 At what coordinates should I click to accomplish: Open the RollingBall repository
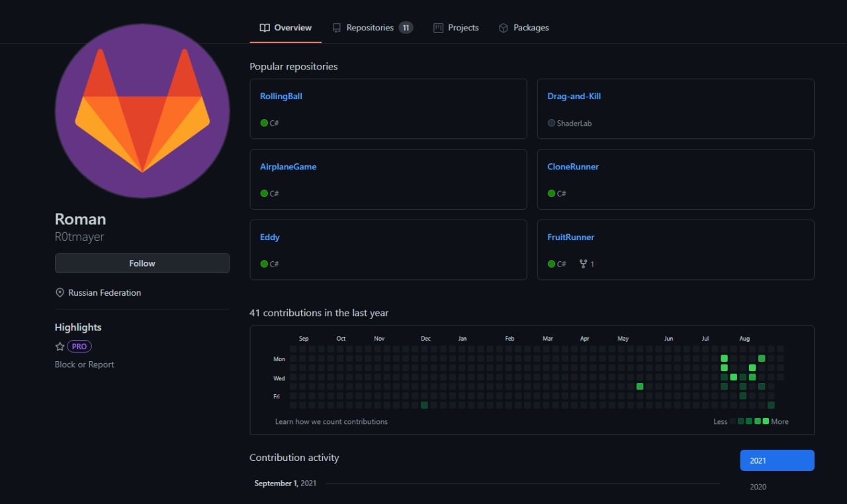point(281,96)
